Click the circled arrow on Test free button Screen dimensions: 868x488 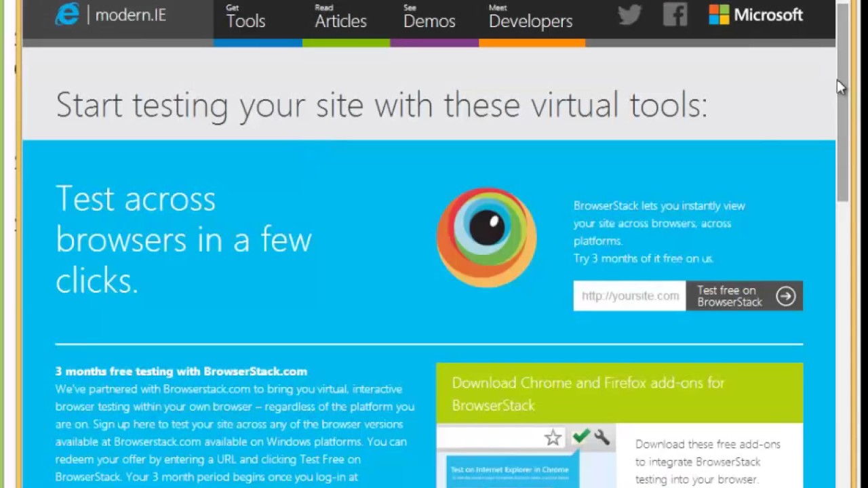click(x=786, y=296)
